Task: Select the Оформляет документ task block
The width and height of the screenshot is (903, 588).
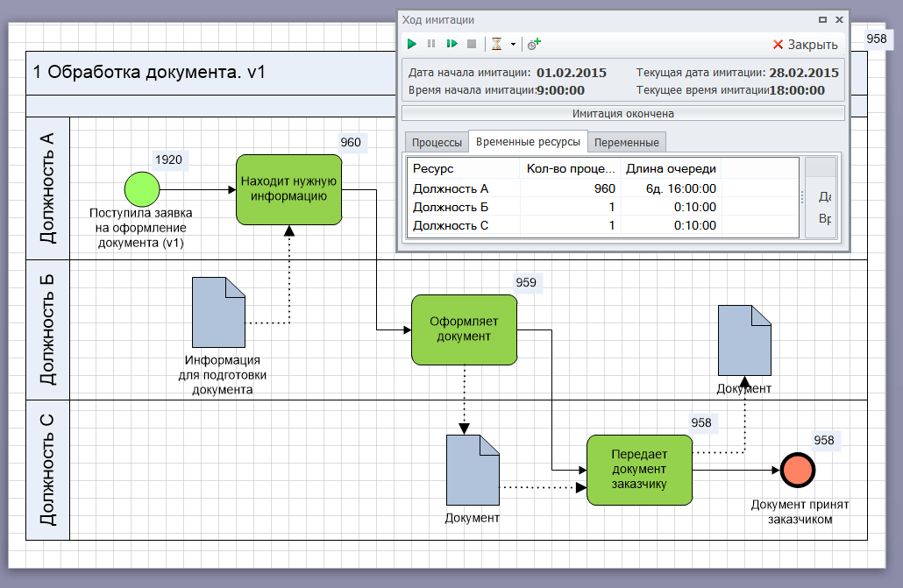Action: [x=464, y=329]
